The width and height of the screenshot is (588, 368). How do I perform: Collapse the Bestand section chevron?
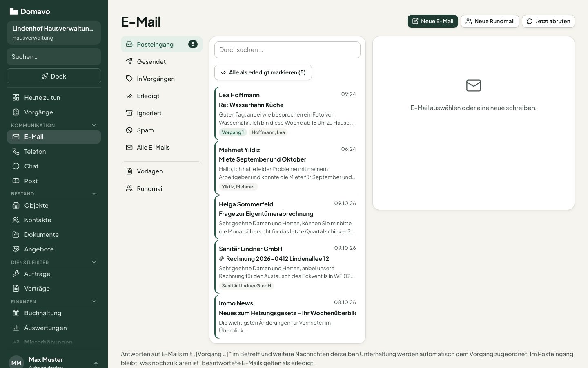pos(94,194)
